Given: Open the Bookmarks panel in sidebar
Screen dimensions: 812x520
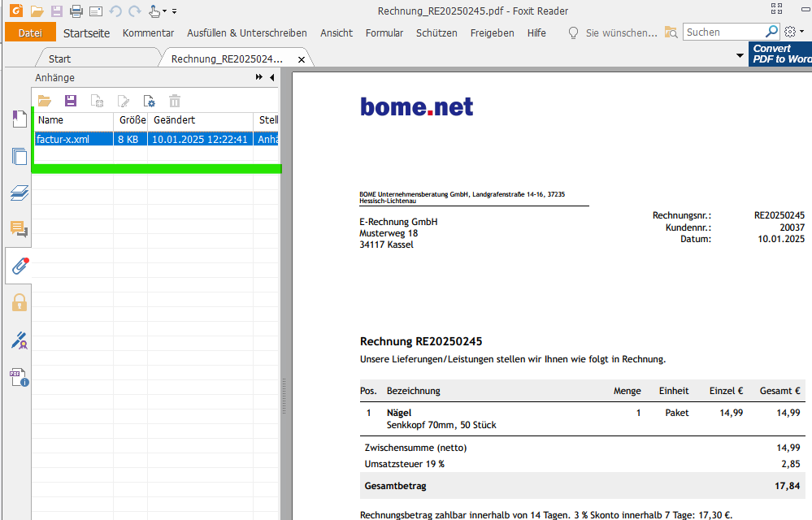Looking at the screenshot, I should [20, 119].
